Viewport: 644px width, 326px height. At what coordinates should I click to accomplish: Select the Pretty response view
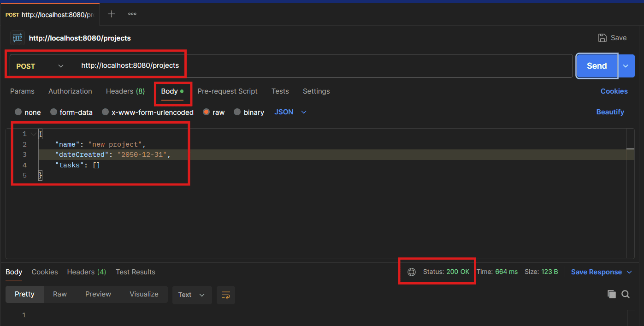(24, 294)
